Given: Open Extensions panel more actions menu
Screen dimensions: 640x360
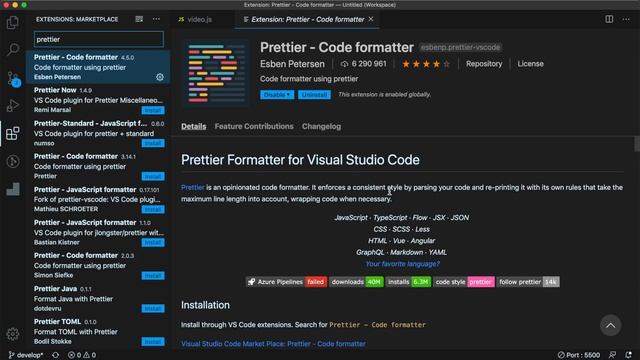Looking at the screenshot, I should tap(156, 19).
